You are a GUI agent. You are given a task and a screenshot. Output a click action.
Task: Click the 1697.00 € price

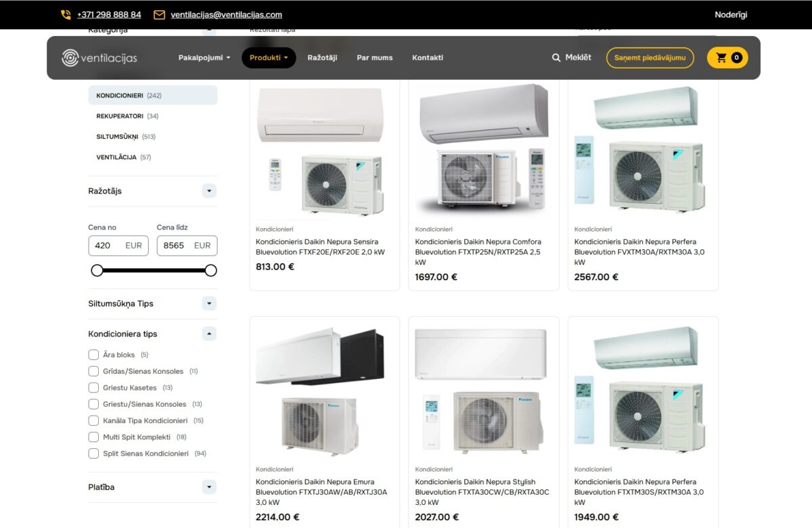pos(436,277)
